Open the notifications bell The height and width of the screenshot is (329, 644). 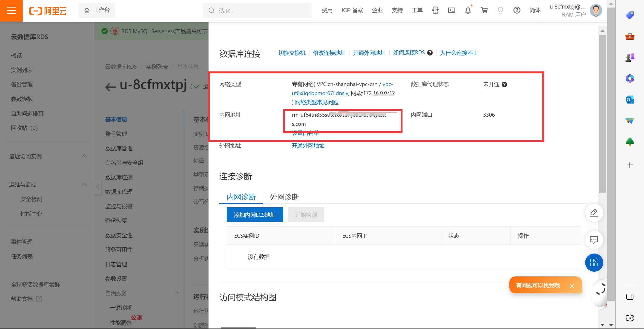pyautogui.click(x=468, y=10)
